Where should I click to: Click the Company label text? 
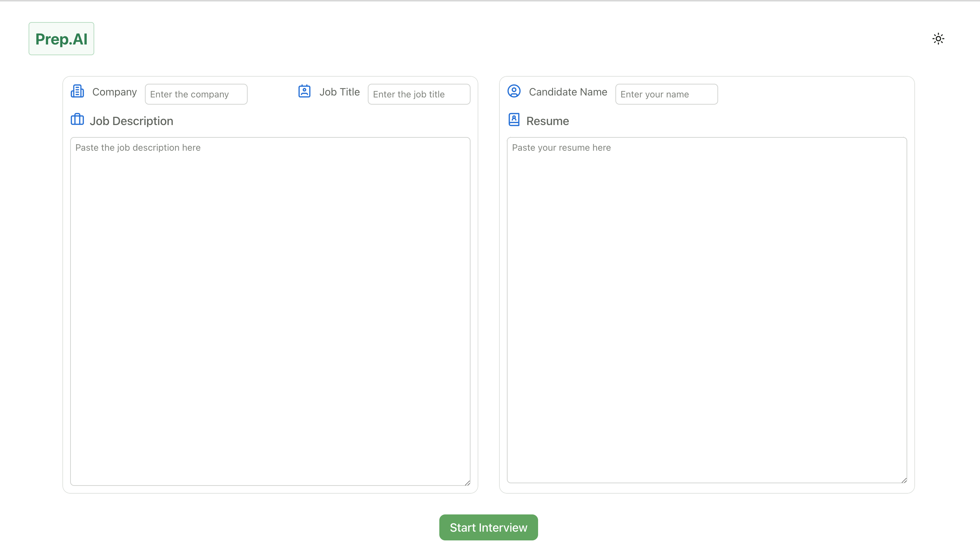(x=114, y=92)
